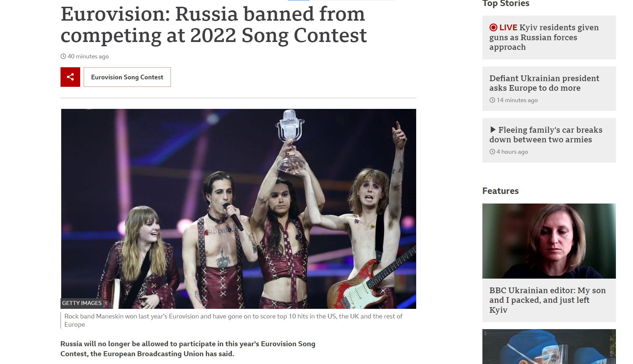Click the clock icon beside 14 minutes ago
Screen dimensions: 633x364
point(492,100)
